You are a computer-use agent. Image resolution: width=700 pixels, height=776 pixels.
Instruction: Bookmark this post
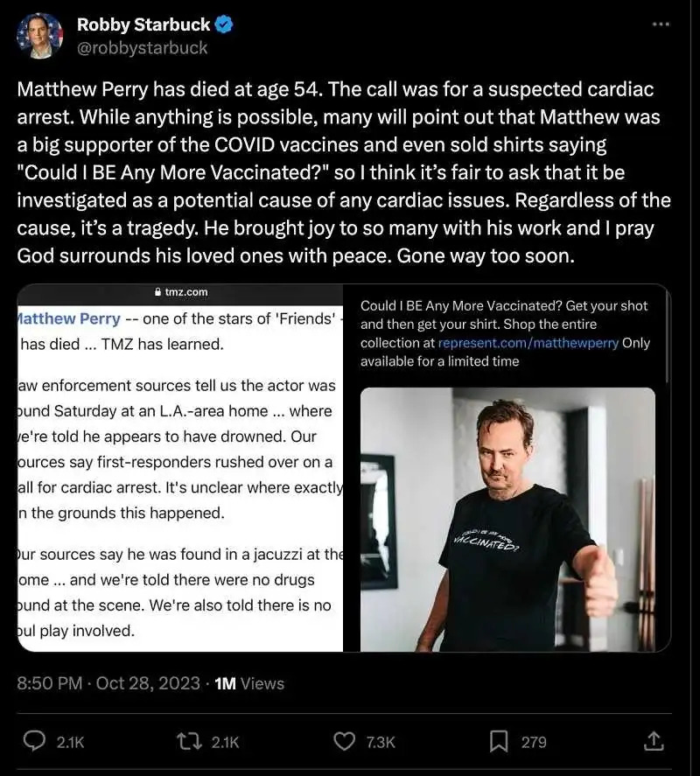click(499, 741)
